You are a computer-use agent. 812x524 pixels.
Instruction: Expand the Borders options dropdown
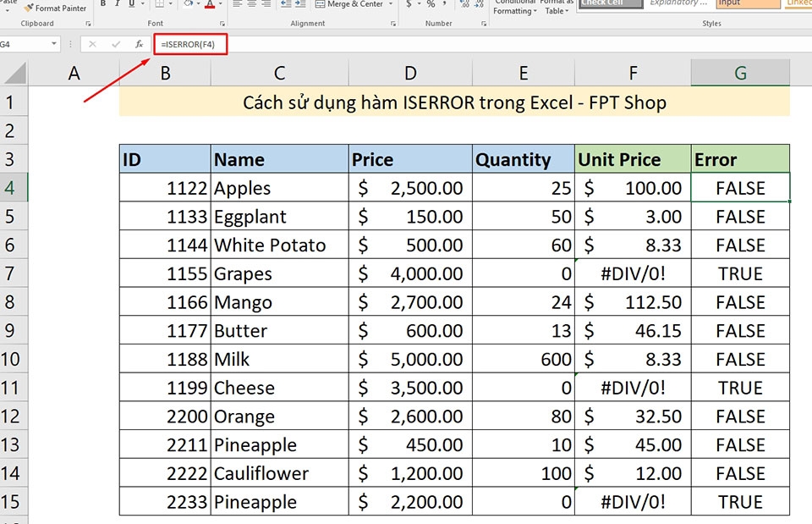point(169,4)
